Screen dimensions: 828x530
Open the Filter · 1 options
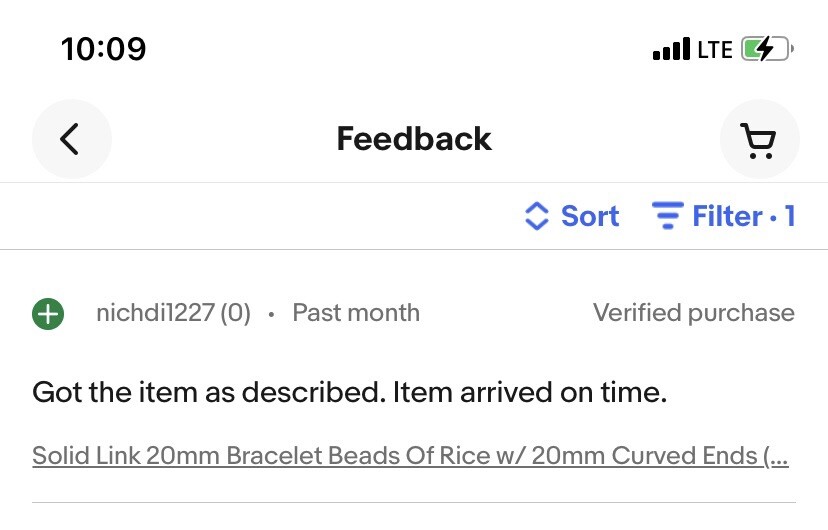click(x=723, y=216)
